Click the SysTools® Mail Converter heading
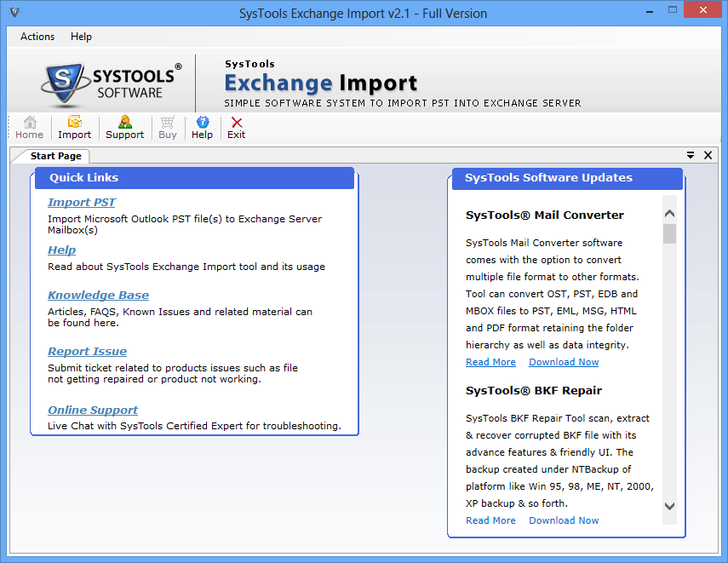Image resolution: width=728 pixels, height=563 pixels. pos(545,215)
